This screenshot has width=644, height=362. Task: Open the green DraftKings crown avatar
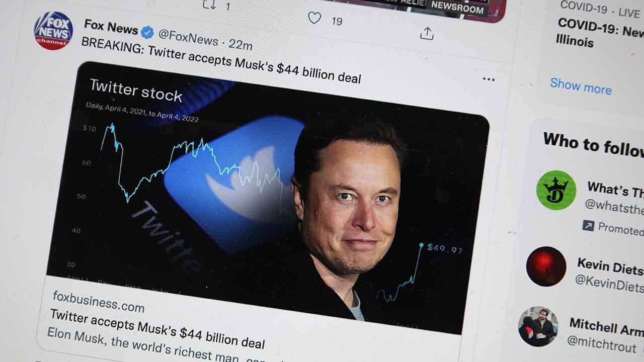click(556, 190)
